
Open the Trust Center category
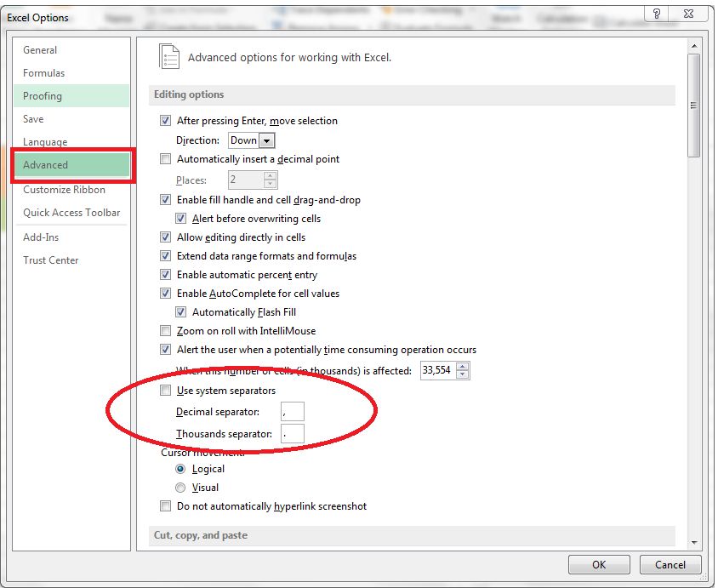click(71, 260)
